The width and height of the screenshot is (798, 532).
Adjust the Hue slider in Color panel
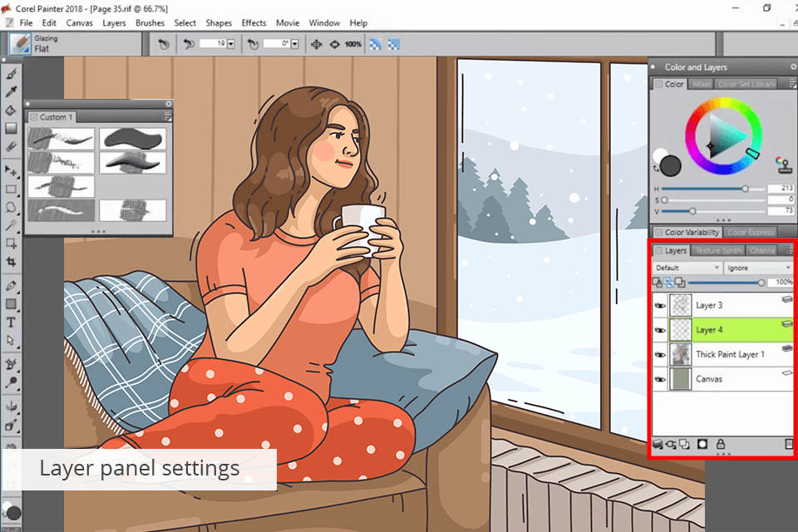tap(713, 189)
